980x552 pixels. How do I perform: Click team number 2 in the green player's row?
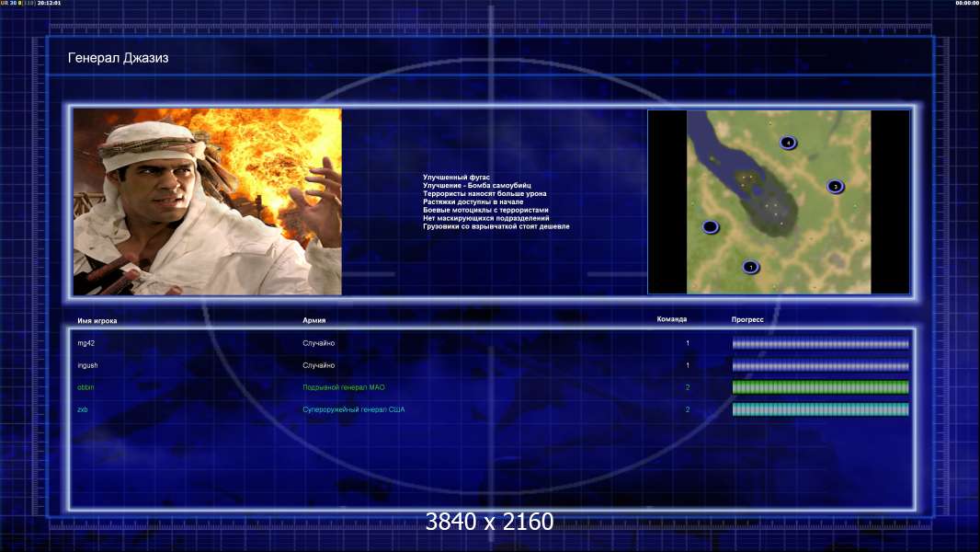point(688,387)
